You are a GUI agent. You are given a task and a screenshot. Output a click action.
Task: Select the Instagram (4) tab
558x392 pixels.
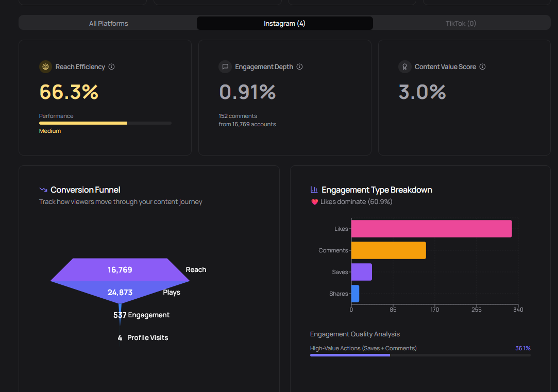284,23
